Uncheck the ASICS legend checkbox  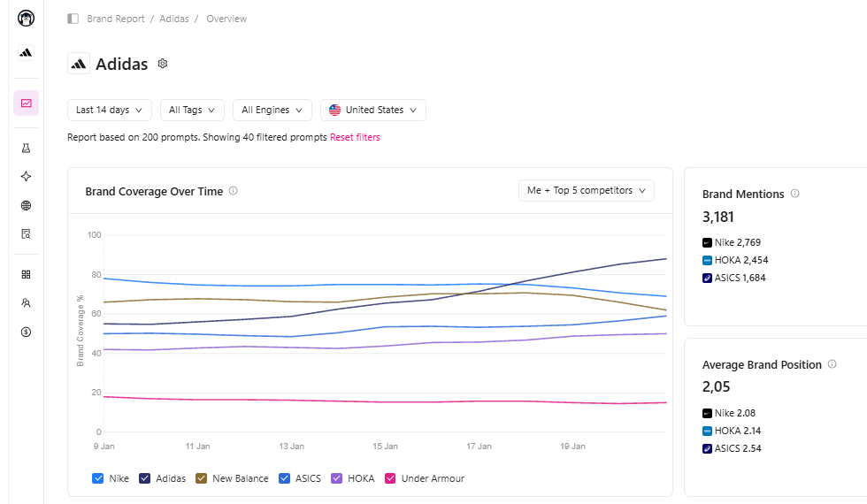click(284, 478)
